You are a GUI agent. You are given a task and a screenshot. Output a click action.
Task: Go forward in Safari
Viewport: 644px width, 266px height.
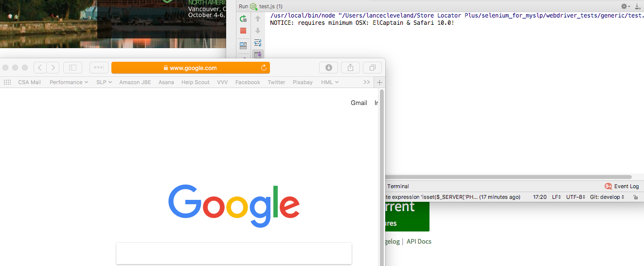[53, 68]
